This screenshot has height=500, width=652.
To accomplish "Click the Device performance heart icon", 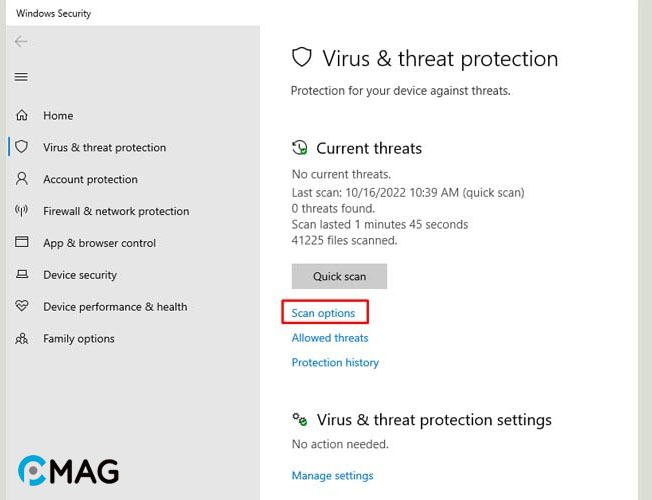I will [22, 306].
